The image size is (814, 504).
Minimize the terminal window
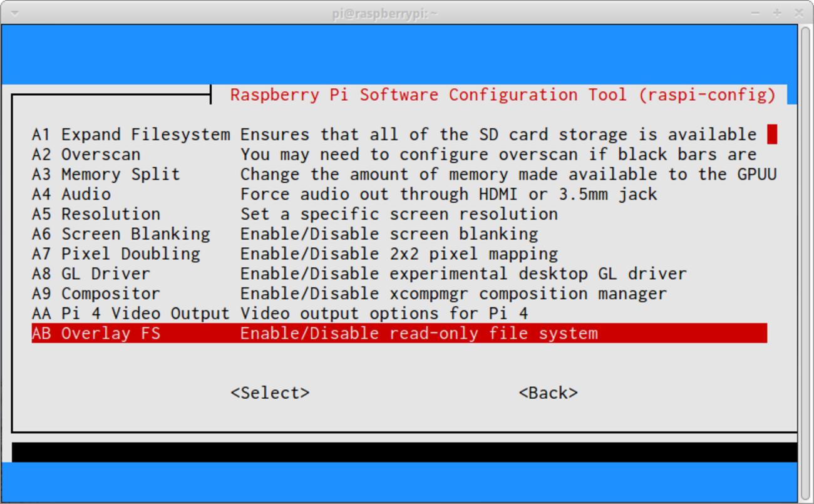coord(755,13)
